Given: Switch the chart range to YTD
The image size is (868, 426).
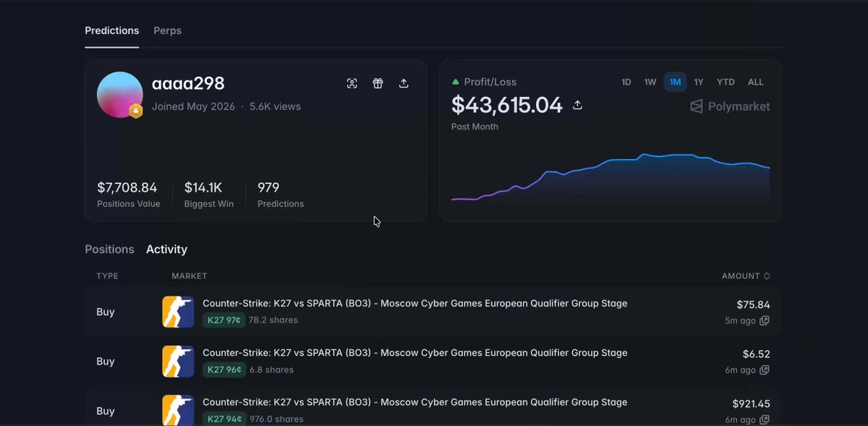Looking at the screenshot, I should point(726,82).
